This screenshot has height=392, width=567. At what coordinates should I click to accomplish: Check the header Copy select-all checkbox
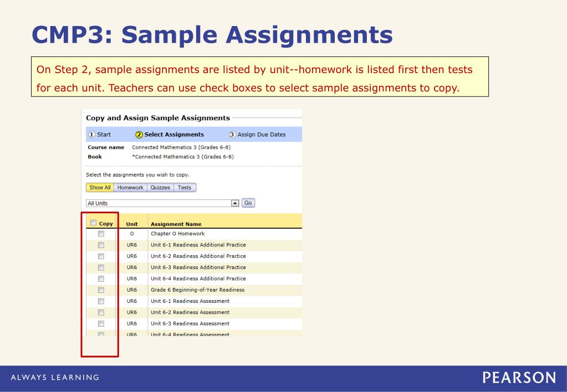click(x=94, y=223)
